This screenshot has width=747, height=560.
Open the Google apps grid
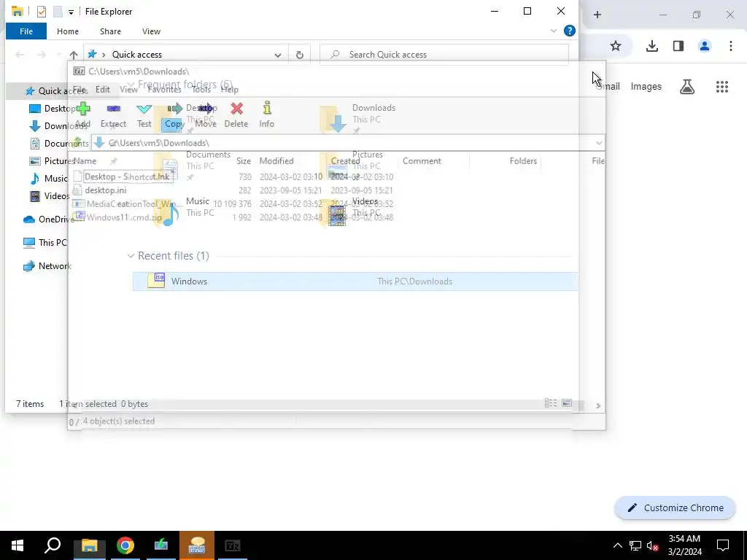coord(722,87)
